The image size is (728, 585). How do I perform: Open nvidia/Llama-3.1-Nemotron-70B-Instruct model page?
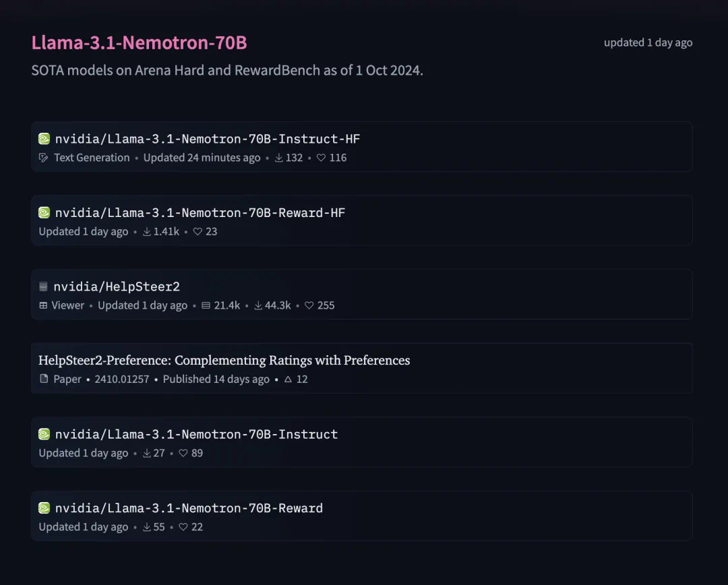pos(196,435)
